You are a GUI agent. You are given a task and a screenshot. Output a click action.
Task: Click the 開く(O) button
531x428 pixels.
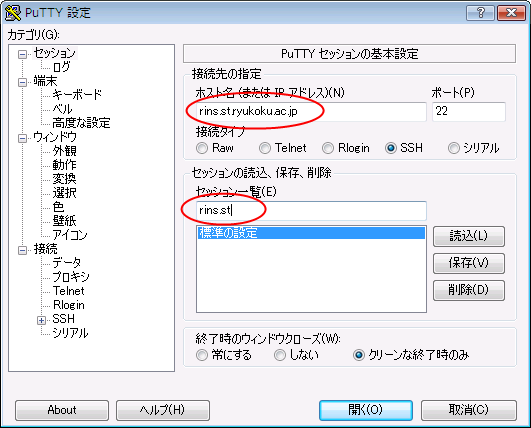tap(366, 410)
